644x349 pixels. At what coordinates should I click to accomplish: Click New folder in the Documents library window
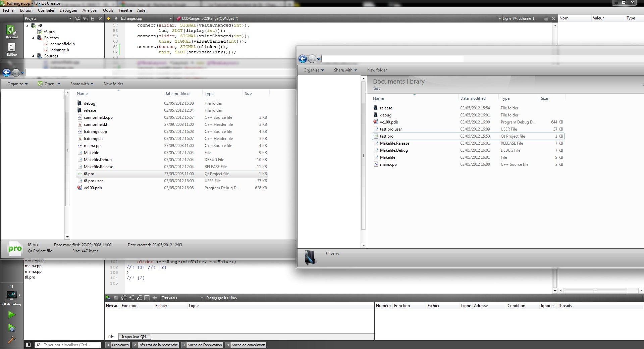click(377, 70)
